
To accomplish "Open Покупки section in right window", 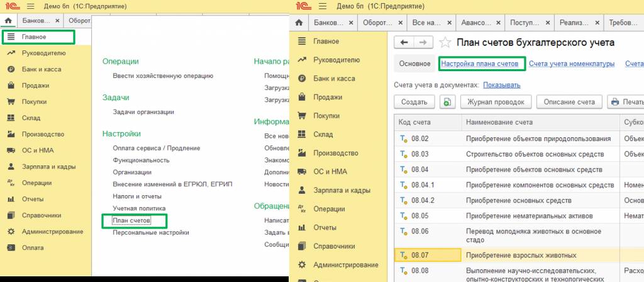I will pos(326,116).
